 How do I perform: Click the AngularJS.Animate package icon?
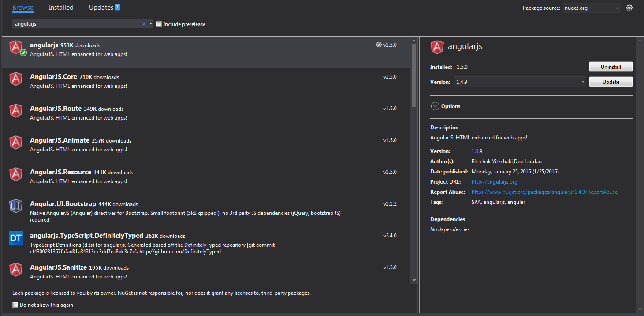(x=16, y=142)
